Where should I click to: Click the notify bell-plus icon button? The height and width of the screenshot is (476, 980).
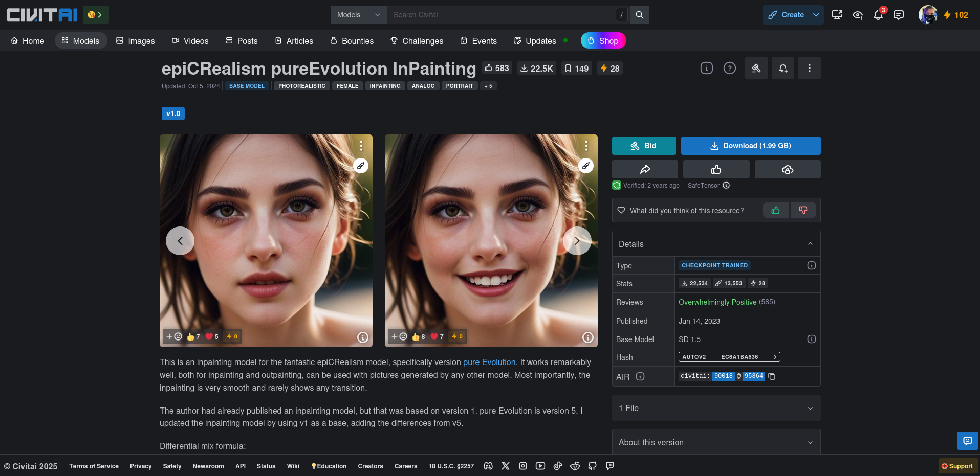pyautogui.click(x=783, y=68)
